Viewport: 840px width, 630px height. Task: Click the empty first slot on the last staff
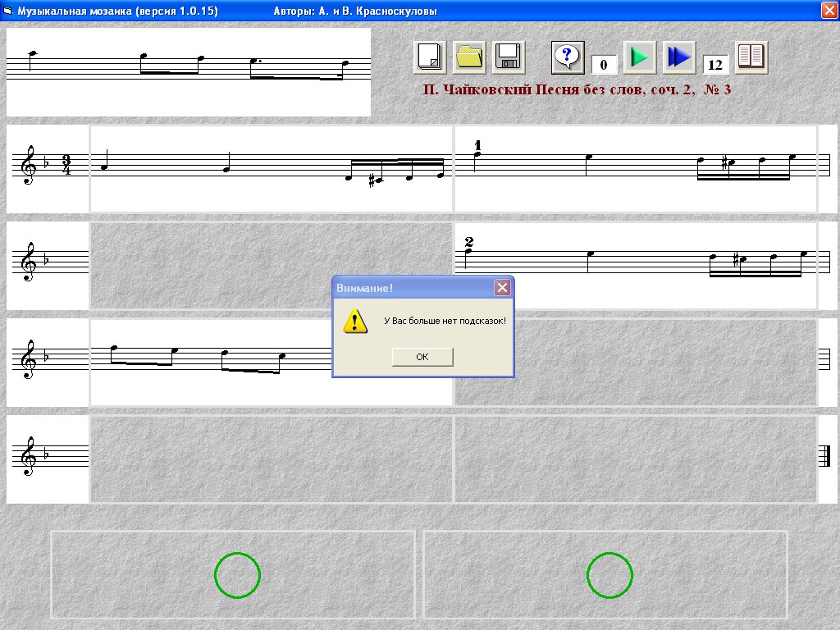[x=271, y=459]
